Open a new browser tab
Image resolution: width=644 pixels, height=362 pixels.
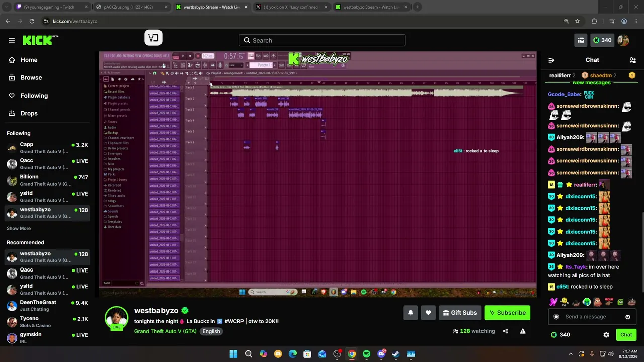(x=417, y=7)
